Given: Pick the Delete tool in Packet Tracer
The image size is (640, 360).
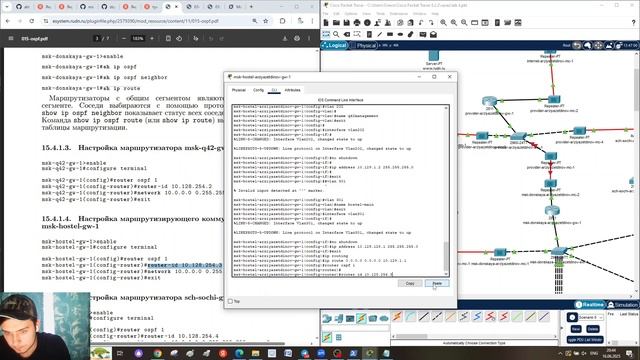Looking at the screenshot, I should [347, 34].
